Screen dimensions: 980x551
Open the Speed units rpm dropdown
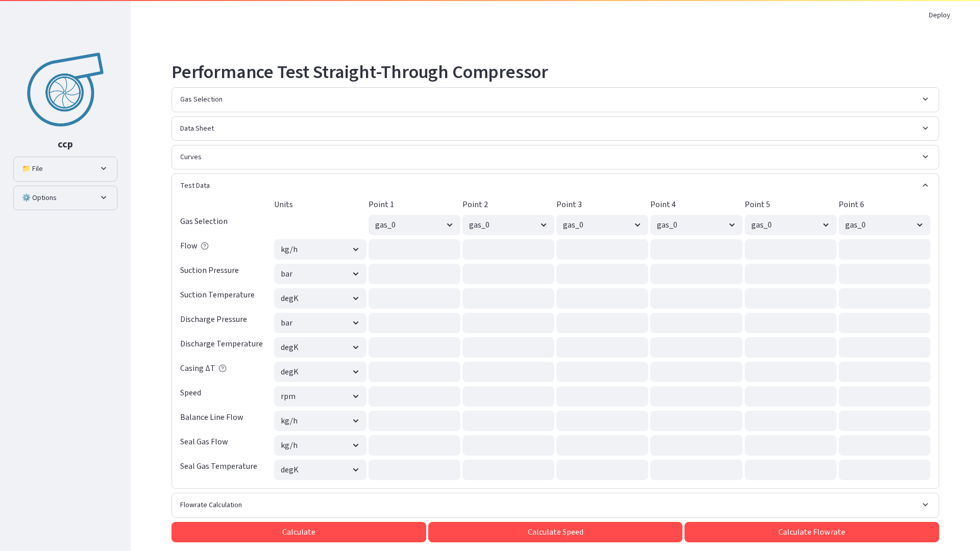coord(320,396)
